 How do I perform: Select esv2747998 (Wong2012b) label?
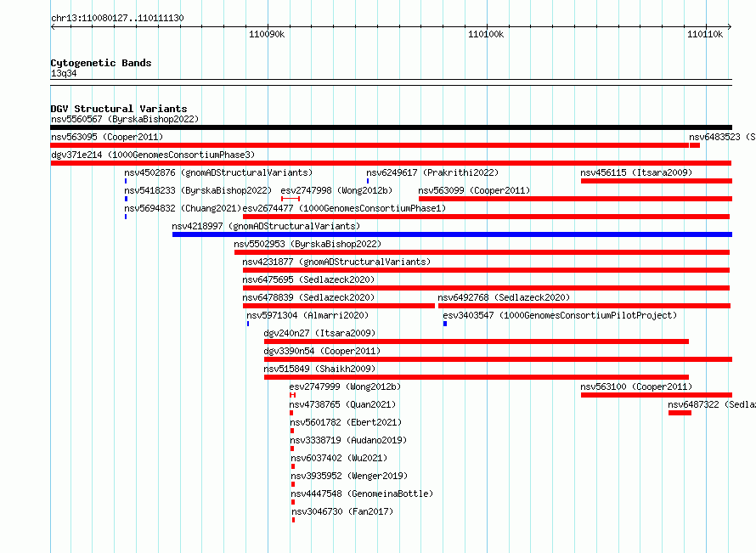pos(336,190)
